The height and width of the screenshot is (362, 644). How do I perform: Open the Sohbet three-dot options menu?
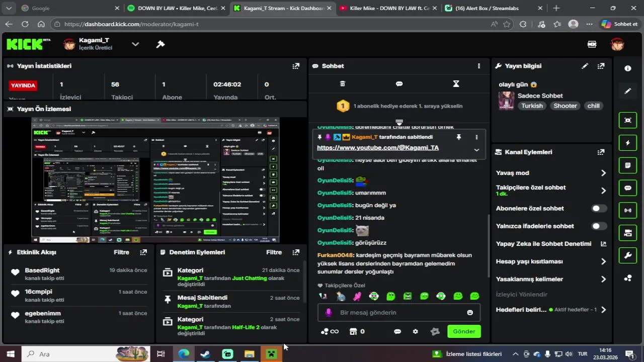[x=478, y=66]
